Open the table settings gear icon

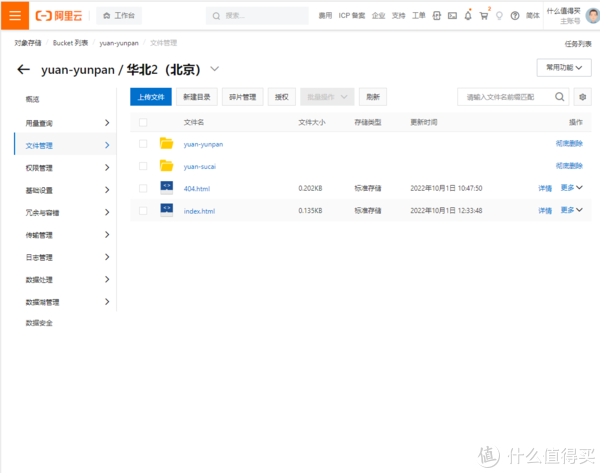tap(582, 97)
